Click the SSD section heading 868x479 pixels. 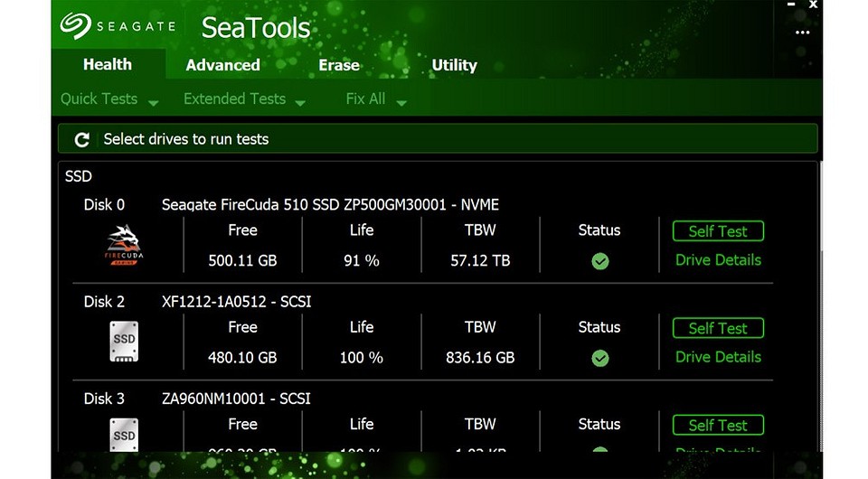click(x=79, y=176)
